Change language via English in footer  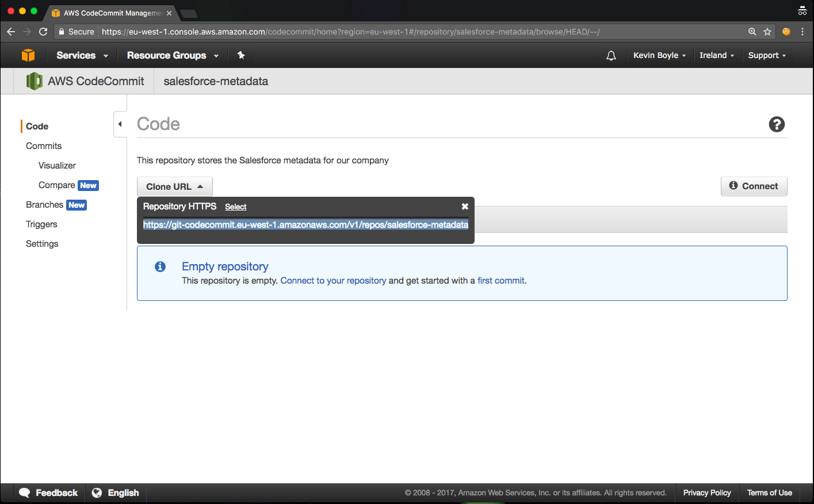[123, 492]
